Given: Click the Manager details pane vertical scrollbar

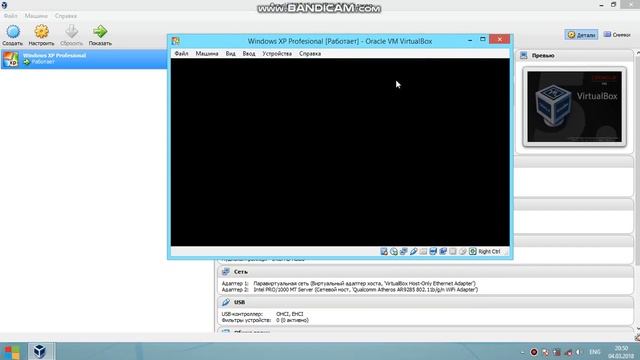Looking at the screenshot, I should 638,192.
